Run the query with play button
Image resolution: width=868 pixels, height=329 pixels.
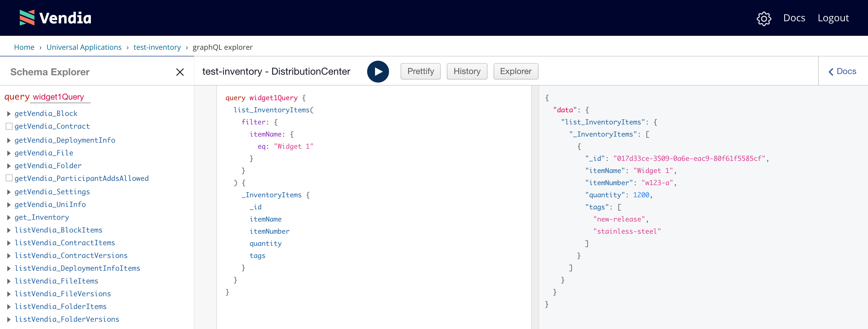pyautogui.click(x=378, y=71)
